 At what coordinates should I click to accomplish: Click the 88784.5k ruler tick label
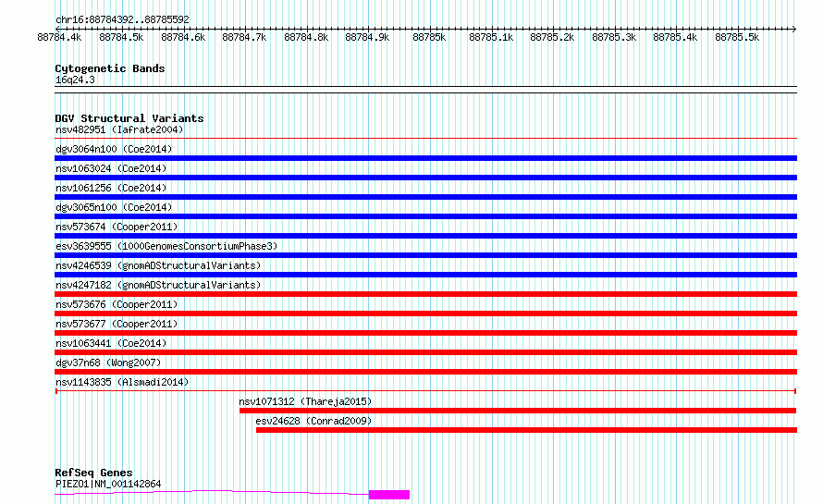(x=121, y=37)
